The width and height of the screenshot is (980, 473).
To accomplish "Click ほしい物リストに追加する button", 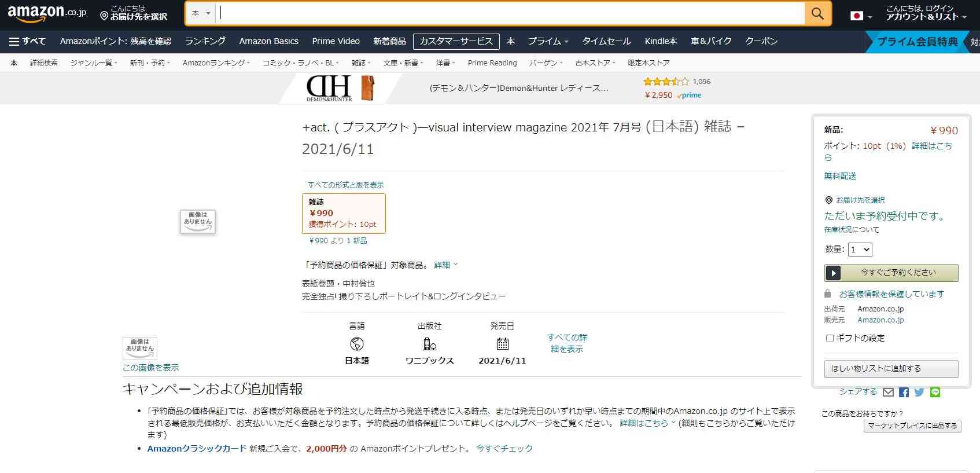I will click(891, 368).
